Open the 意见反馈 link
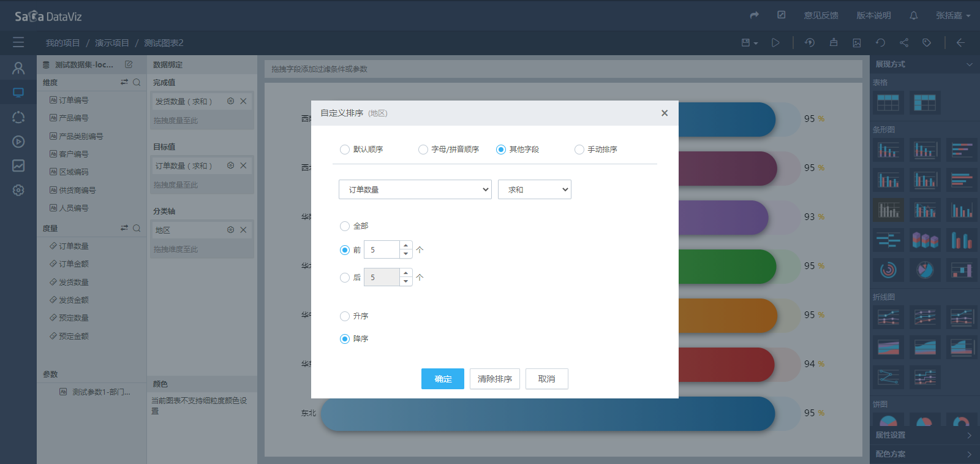Viewport: 980px width, 464px height. tap(821, 15)
